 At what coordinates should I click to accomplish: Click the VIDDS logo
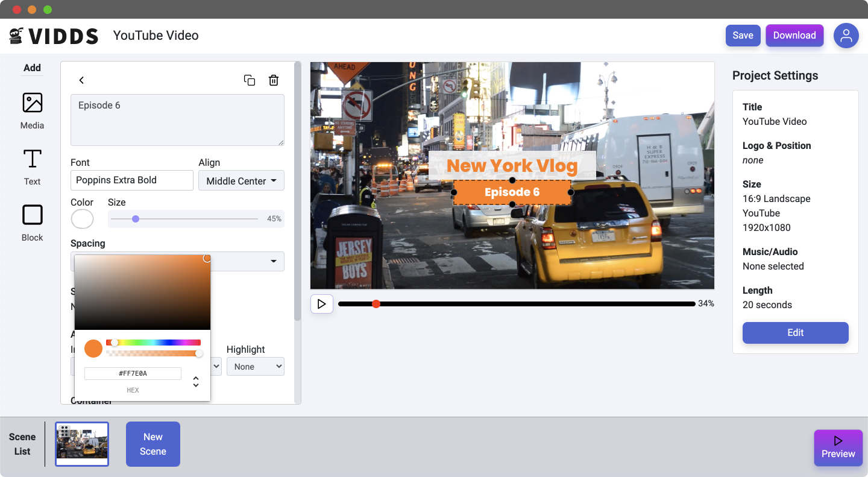click(x=54, y=36)
